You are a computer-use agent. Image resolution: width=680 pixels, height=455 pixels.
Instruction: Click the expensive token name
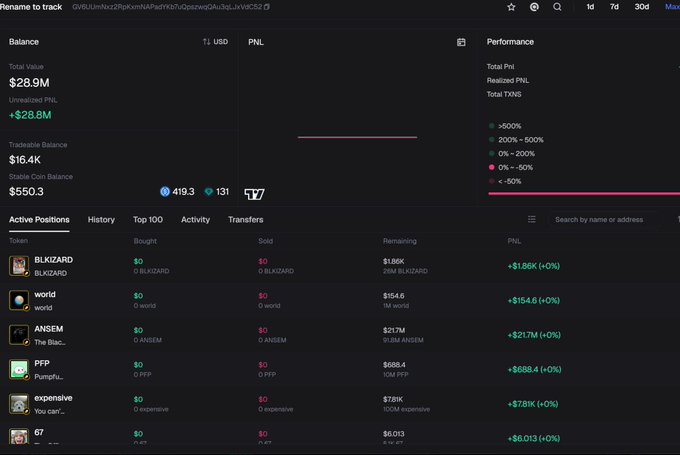53,398
